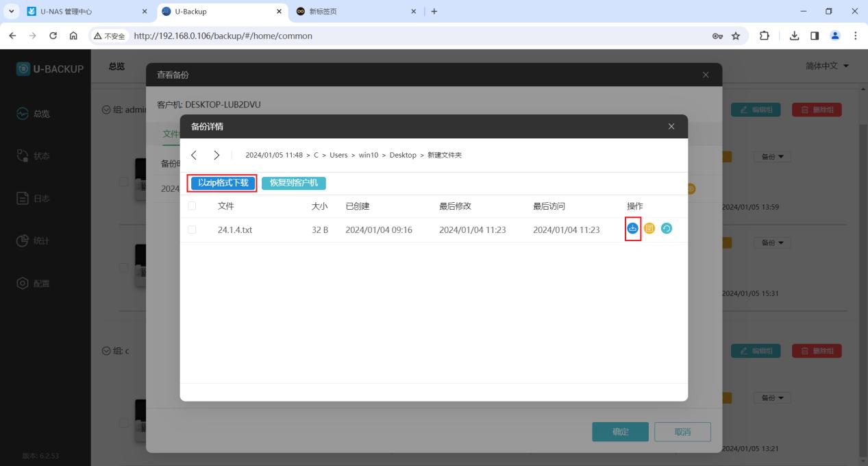868x466 pixels.
Task: Go forward using the right arrow in 备份详情
Action: pos(216,155)
